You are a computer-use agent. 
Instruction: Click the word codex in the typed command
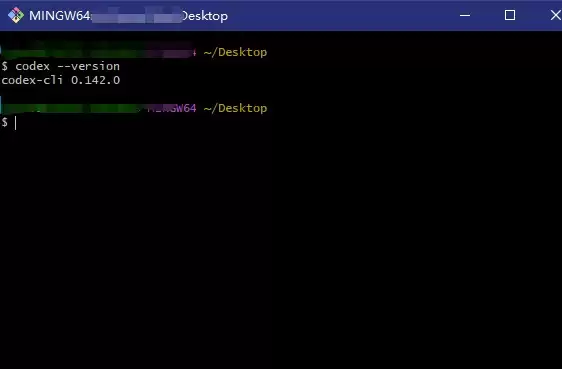32,66
